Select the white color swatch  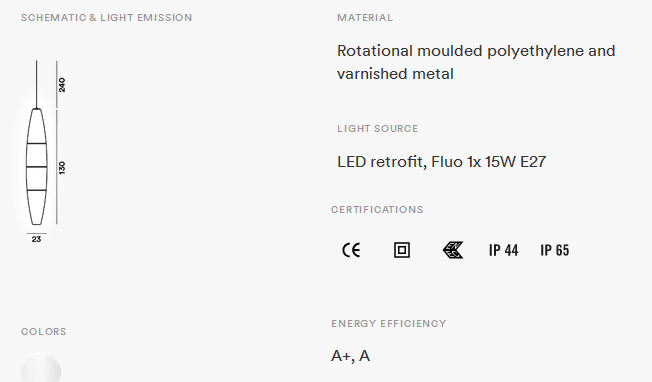pyautogui.click(x=41, y=368)
